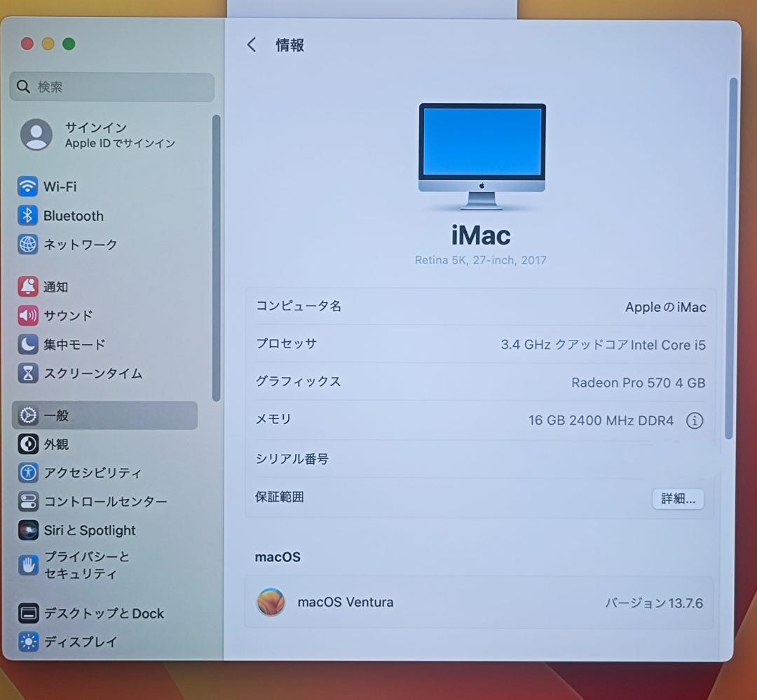Viewport: 757px width, 700px height.
Task: Open コントロールセンター settings
Action: 27,502
